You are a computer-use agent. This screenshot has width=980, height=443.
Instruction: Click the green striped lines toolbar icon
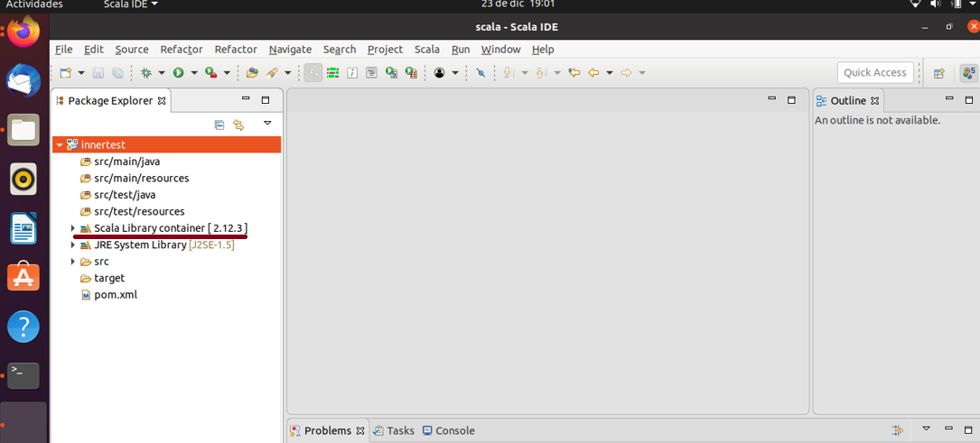point(332,73)
